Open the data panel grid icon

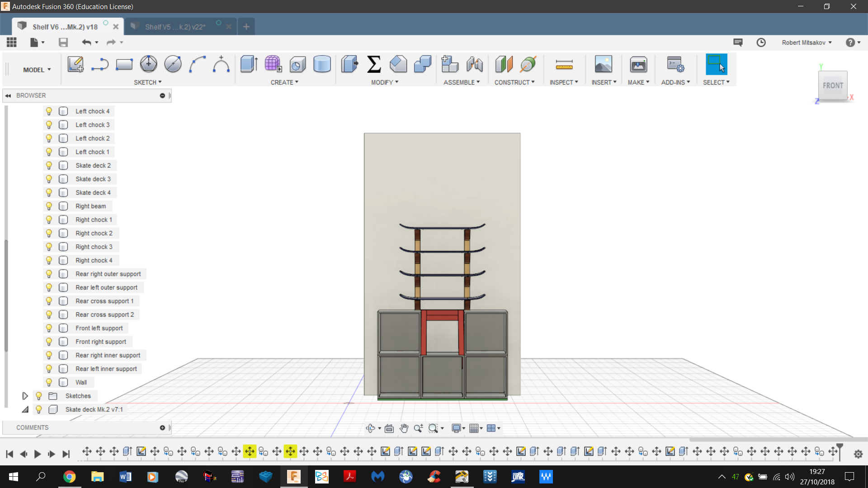pyautogui.click(x=12, y=42)
